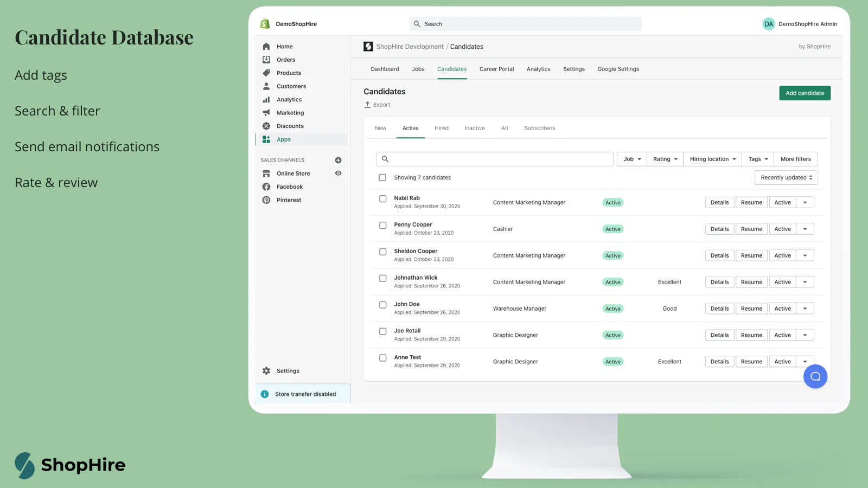
Task: Check the Nabil Rab checkbox
Action: (x=383, y=198)
